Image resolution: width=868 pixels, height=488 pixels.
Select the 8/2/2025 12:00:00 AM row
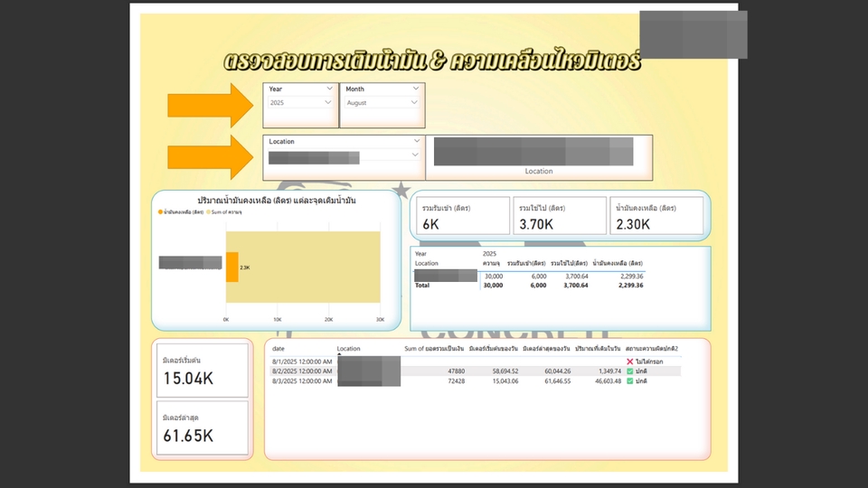point(476,371)
